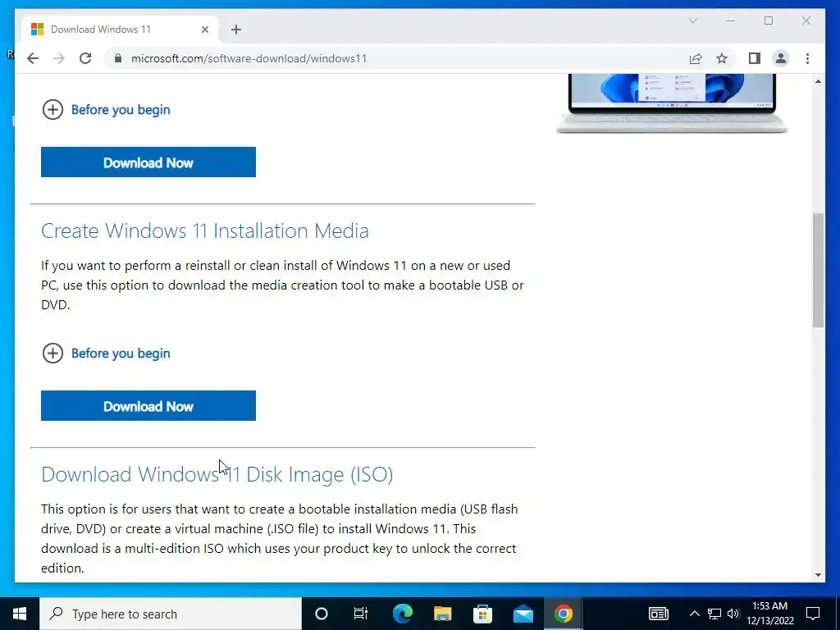This screenshot has height=630, width=840.
Task: Click the Chrome icon on taskbar
Action: 563,614
